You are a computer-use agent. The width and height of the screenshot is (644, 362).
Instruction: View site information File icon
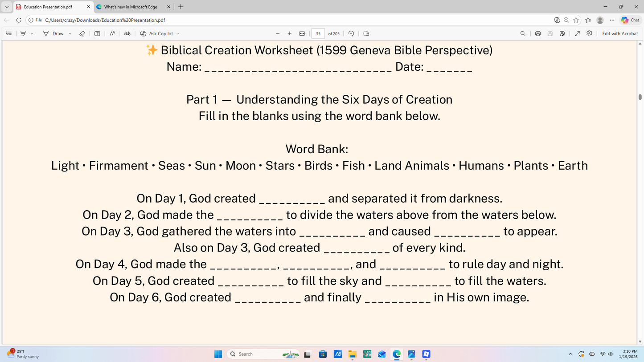pyautogui.click(x=35, y=20)
